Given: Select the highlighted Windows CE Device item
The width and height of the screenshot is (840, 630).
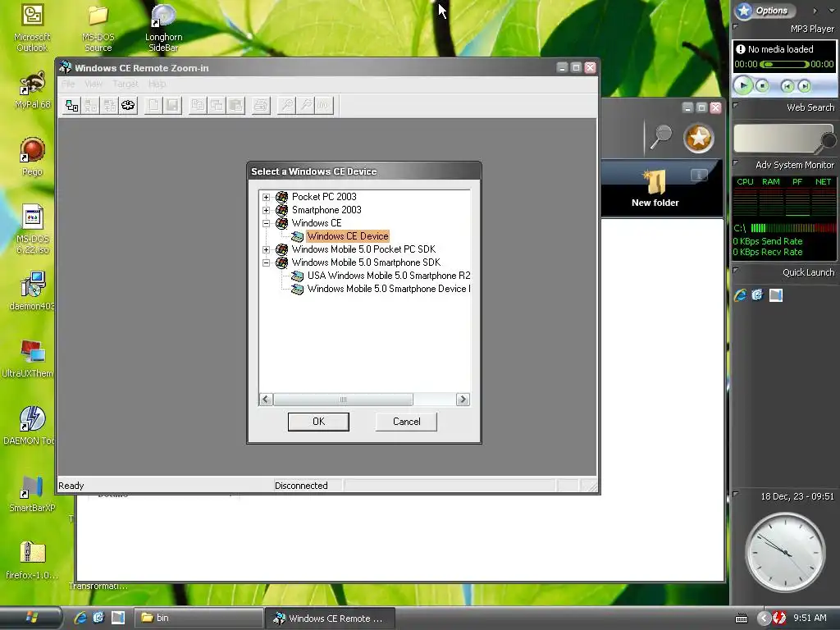Looking at the screenshot, I should coord(348,236).
